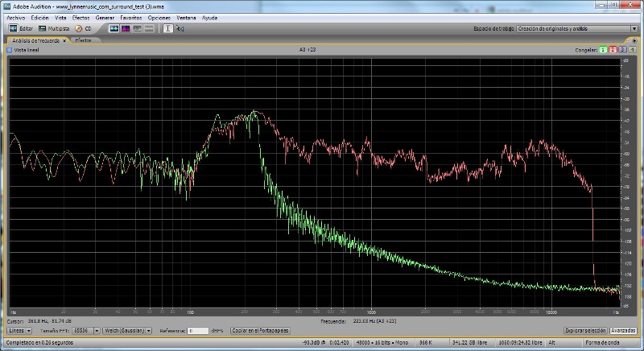644x351 pixels.
Task: Click Copiar en el Portapapeles button
Action: click(258, 330)
